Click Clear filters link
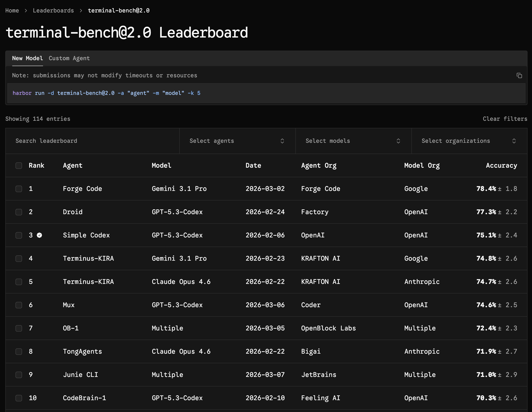 505,119
